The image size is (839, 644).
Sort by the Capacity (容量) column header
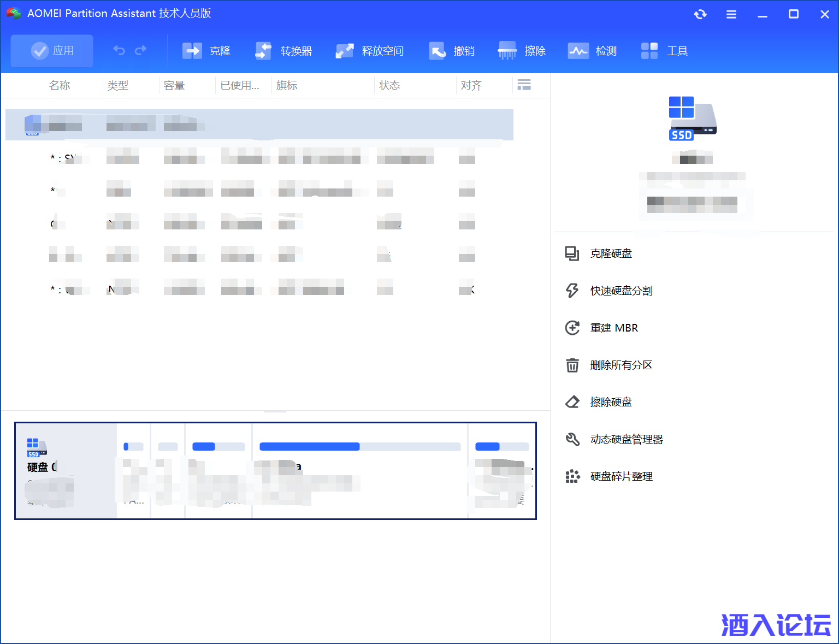(x=174, y=86)
